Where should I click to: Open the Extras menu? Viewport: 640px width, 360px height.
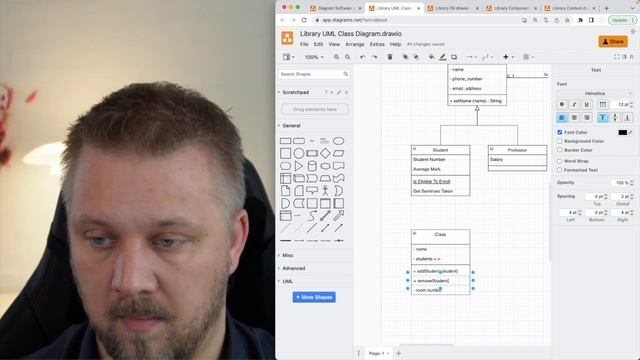pos(377,44)
